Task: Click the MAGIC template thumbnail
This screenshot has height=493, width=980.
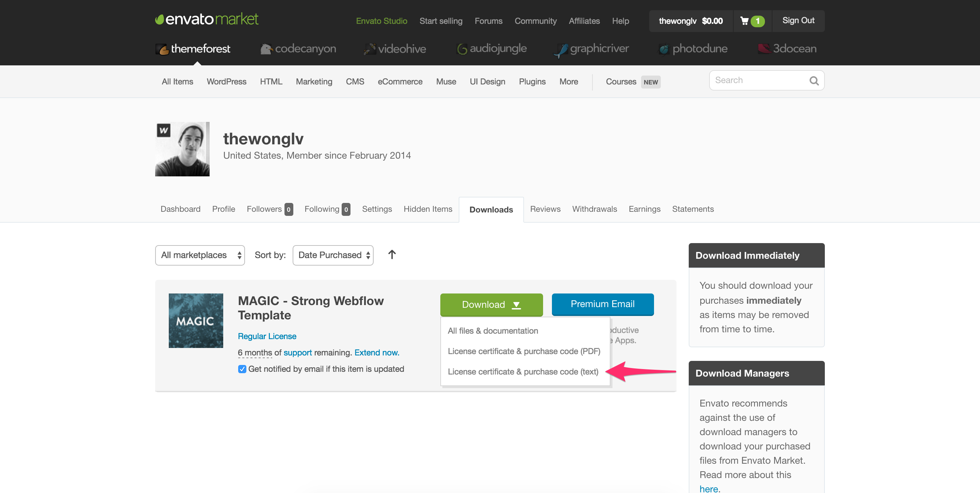Action: (x=196, y=320)
